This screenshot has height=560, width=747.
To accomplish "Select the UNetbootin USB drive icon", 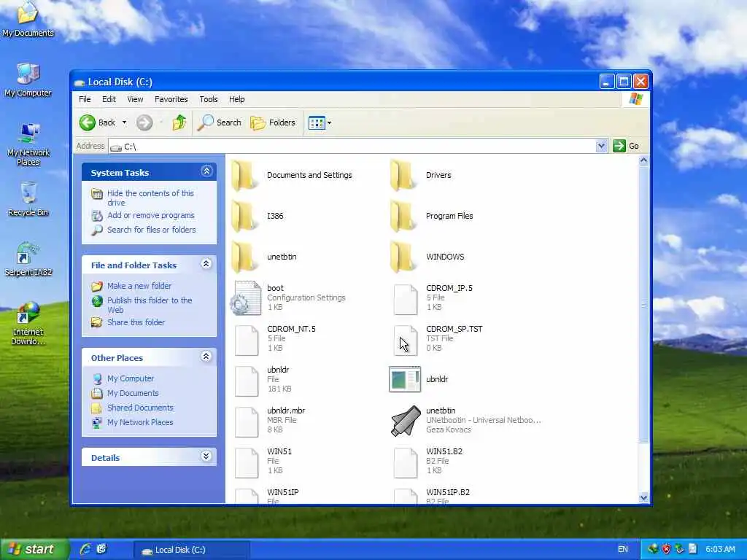I will point(406,421).
